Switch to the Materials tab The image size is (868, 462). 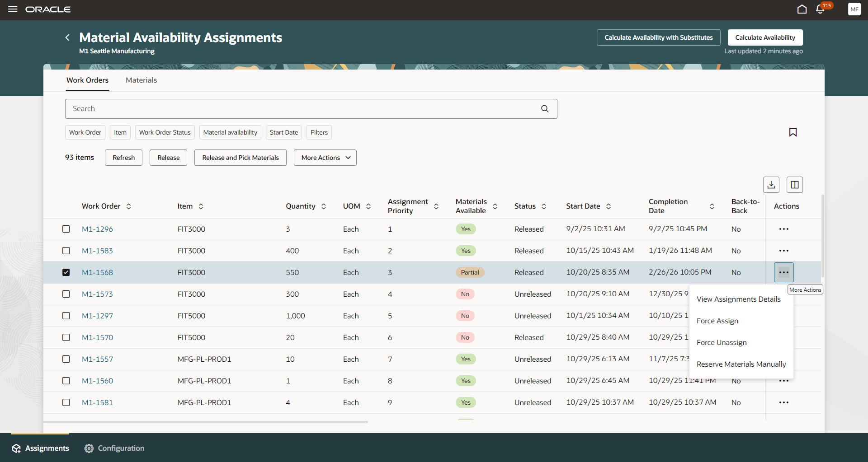pyautogui.click(x=141, y=80)
